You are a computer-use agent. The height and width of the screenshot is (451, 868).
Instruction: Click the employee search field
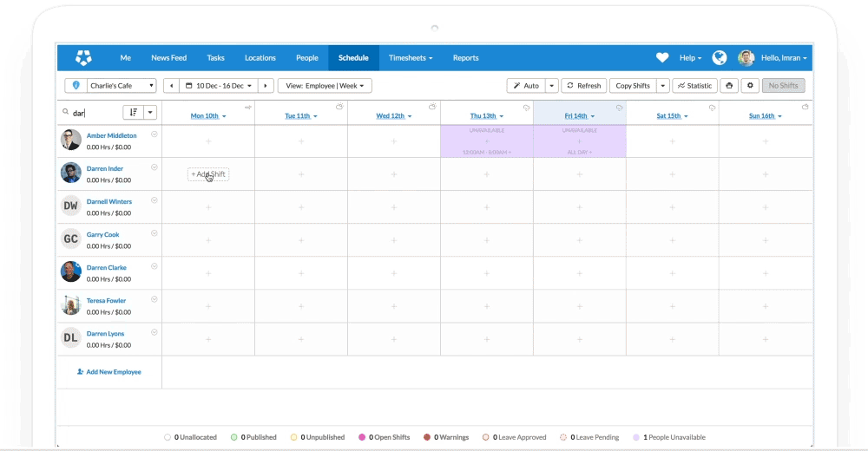94,113
